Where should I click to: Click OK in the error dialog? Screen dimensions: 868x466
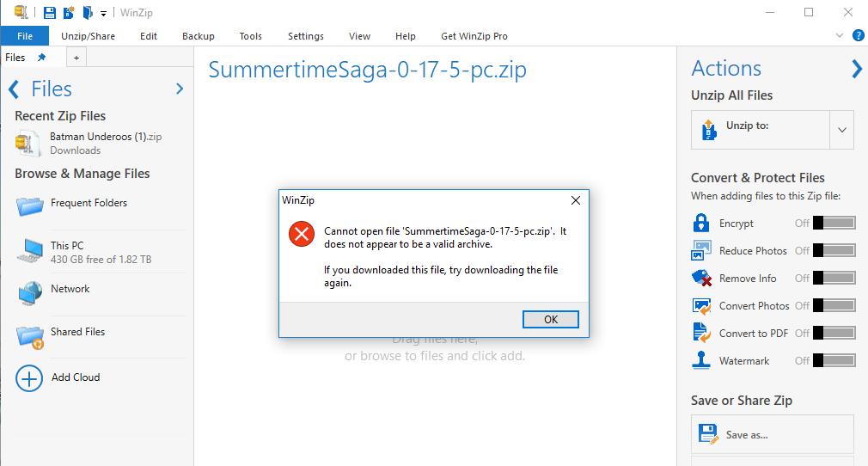550,319
